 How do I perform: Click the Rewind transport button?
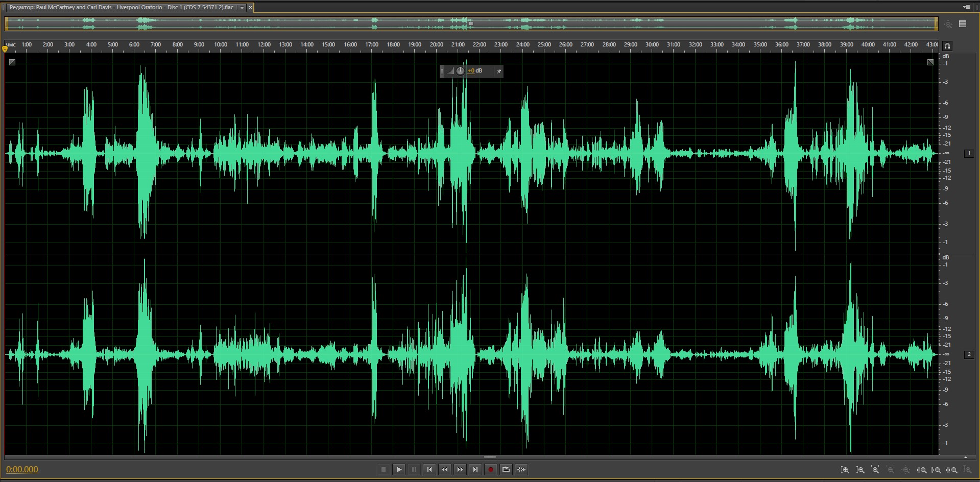pos(445,470)
